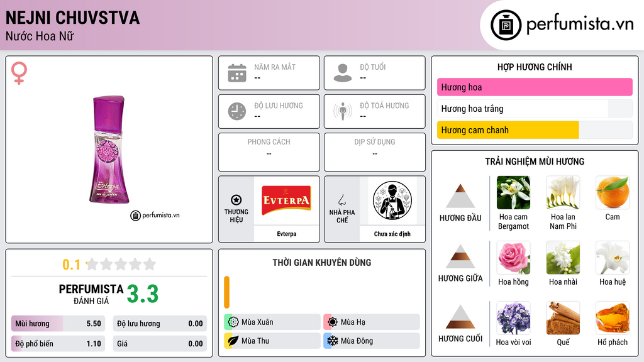Click the five-star rating row
The image size is (644, 362).
[x=121, y=264]
